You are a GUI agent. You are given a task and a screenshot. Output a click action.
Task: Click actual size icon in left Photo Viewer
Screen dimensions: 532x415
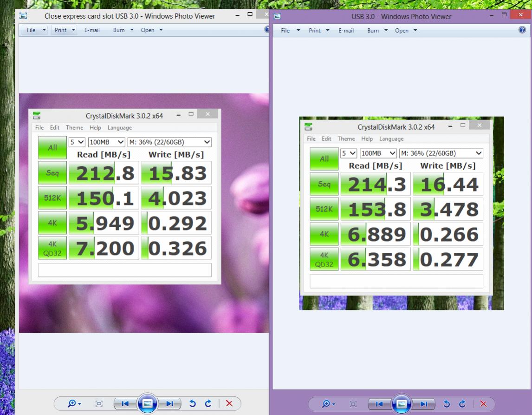tap(99, 403)
